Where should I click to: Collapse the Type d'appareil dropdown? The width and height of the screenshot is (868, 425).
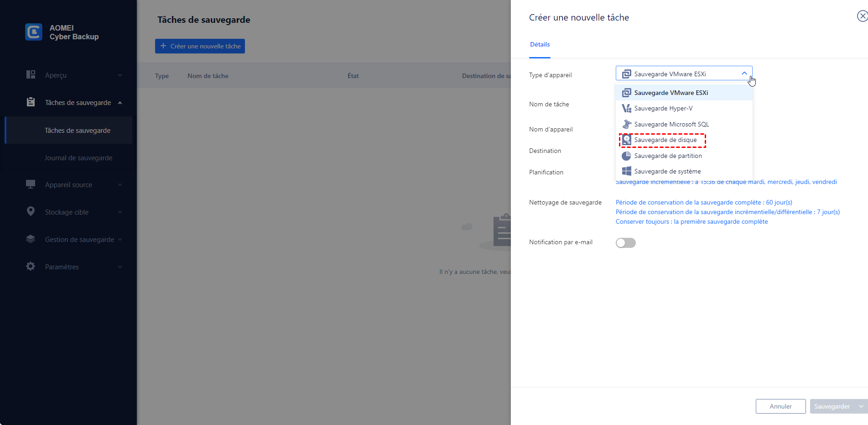pos(744,73)
